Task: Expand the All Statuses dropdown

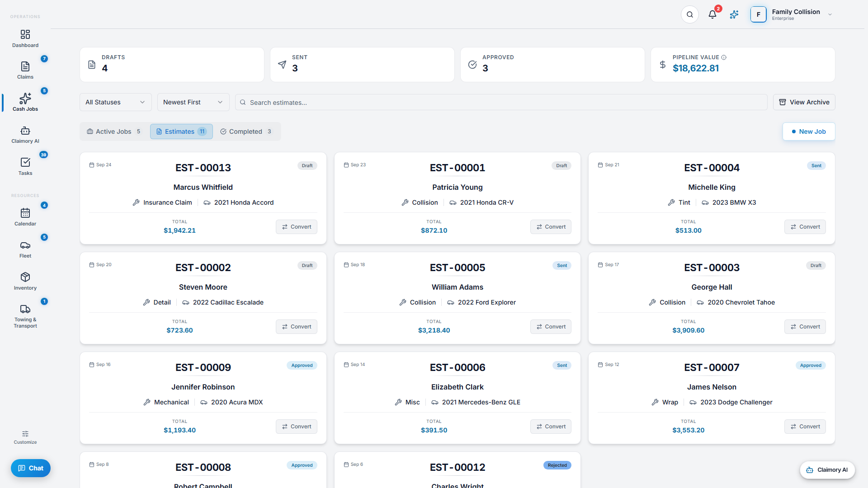Action: [x=116, y=102]
